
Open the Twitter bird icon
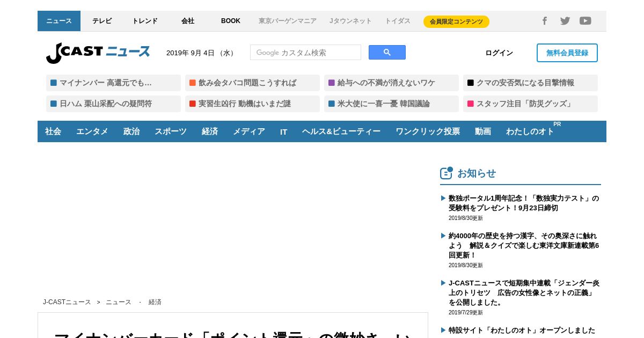coord(565,21)
